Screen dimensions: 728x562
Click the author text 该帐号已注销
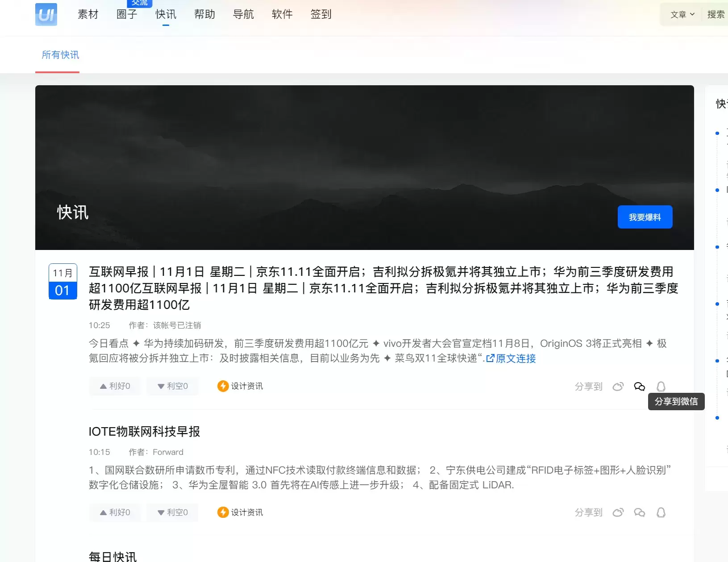tap(177, 325)
